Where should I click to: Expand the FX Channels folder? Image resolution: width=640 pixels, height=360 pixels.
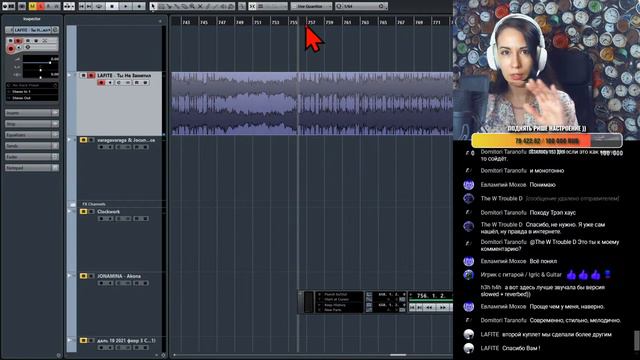(73, 204)
